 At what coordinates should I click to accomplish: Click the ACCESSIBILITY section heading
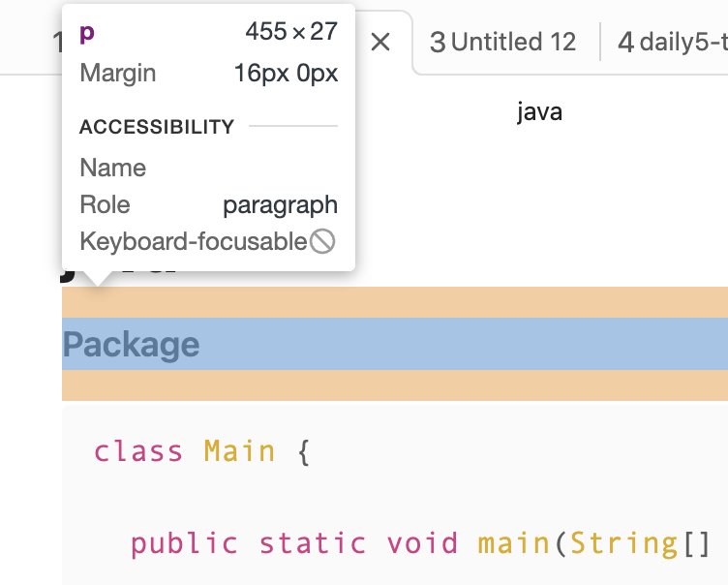coord(157,127)
